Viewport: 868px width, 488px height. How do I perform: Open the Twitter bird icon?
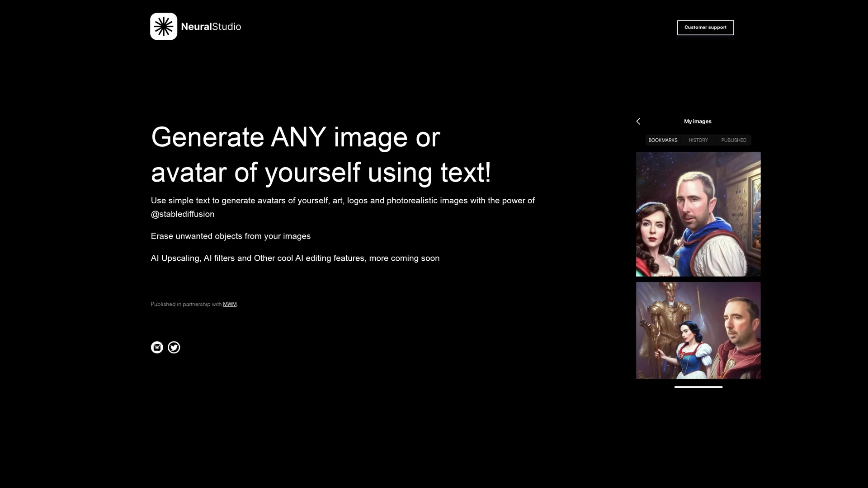pyautogui.click(x=174, y=347)
